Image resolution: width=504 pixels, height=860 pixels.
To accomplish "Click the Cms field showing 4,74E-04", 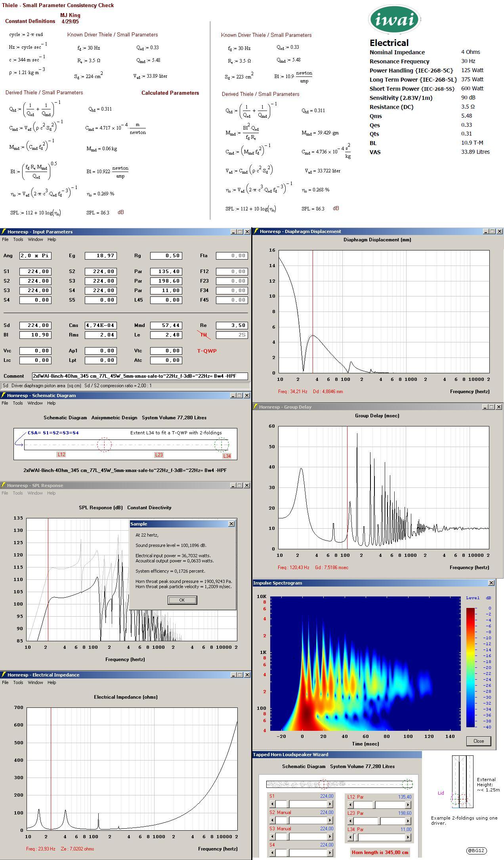I will (x=101, y=325).
